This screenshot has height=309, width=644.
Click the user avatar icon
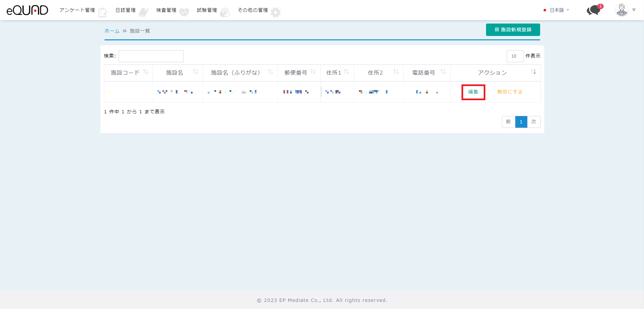click(621, 10)
